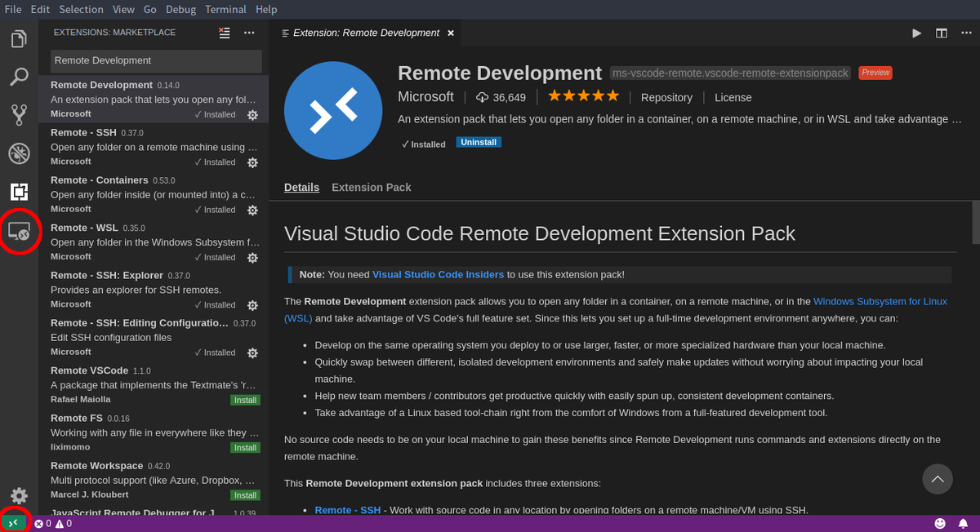Open the Extensions view icon
This screenshot has width=980, height=532.
[x=19, y=192]
